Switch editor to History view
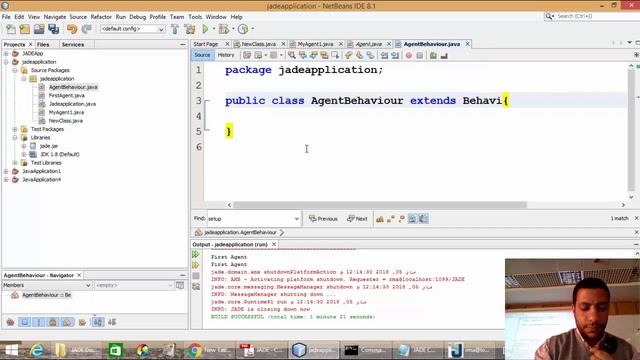This screenshot has height=360, width=640. (226, 55)
